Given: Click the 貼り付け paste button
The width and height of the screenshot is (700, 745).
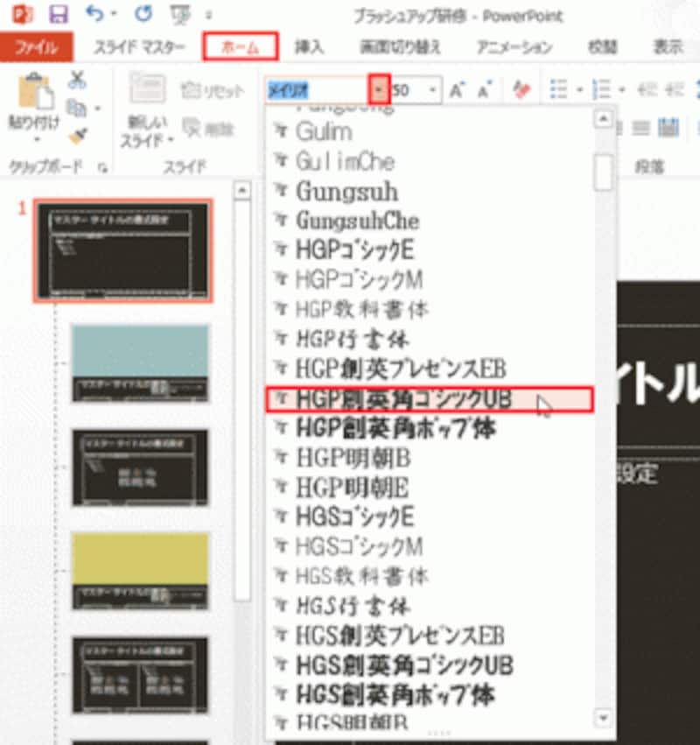Looking at the screenshot, I should pos(34,107).
